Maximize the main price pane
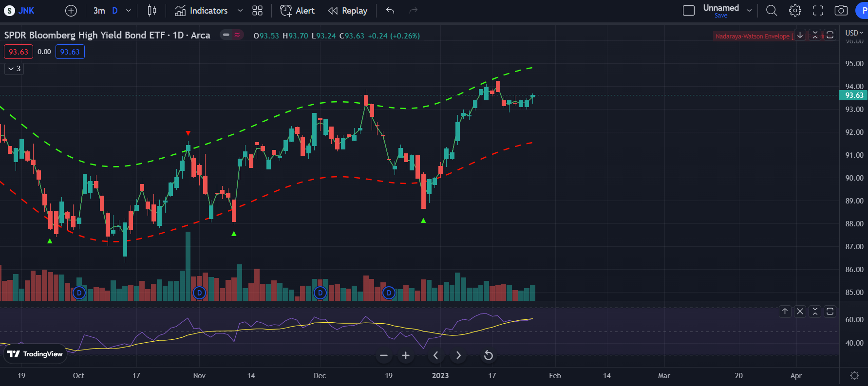This screenshot has height=386, width=868. 830,35
